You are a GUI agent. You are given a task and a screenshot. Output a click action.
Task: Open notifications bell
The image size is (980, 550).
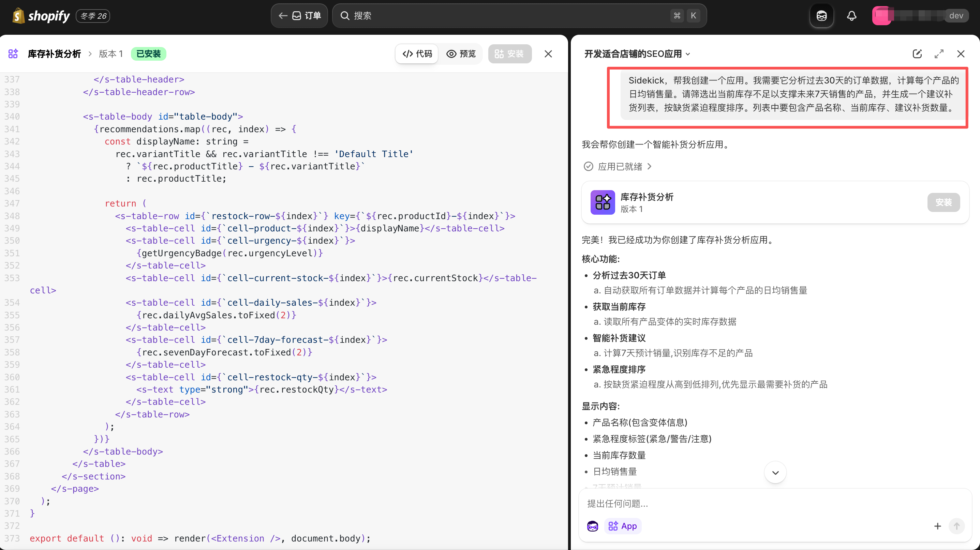click(x=852, y=16)
